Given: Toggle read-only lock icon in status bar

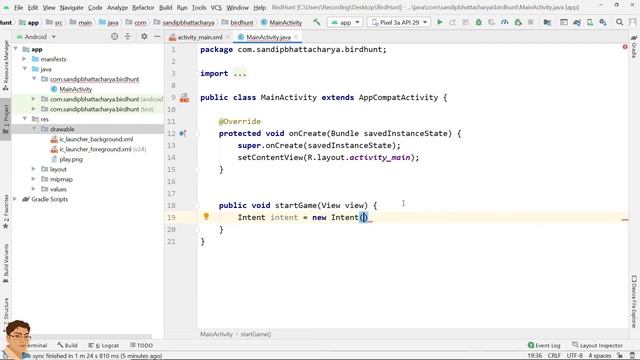Looking at the screenshot, I should [x=620, y=356].
